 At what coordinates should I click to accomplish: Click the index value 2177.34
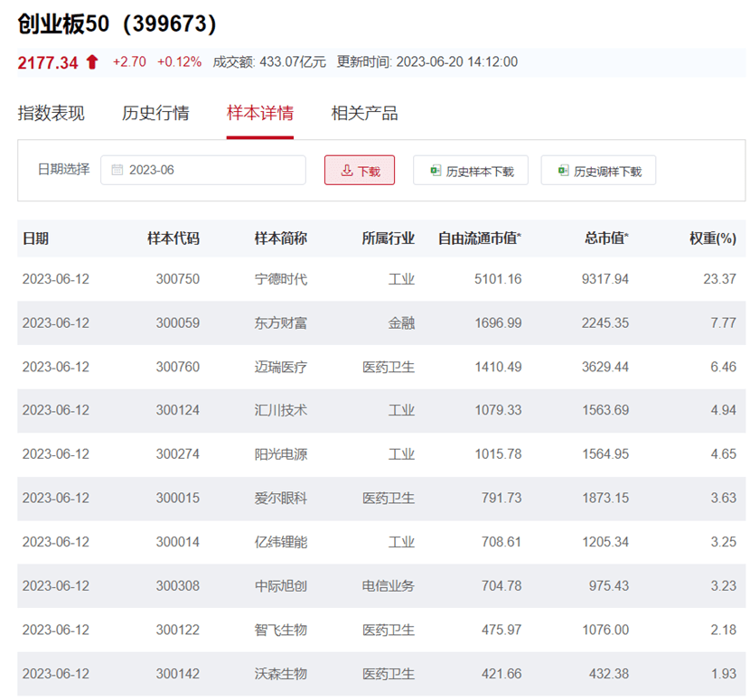pos(47,62)
